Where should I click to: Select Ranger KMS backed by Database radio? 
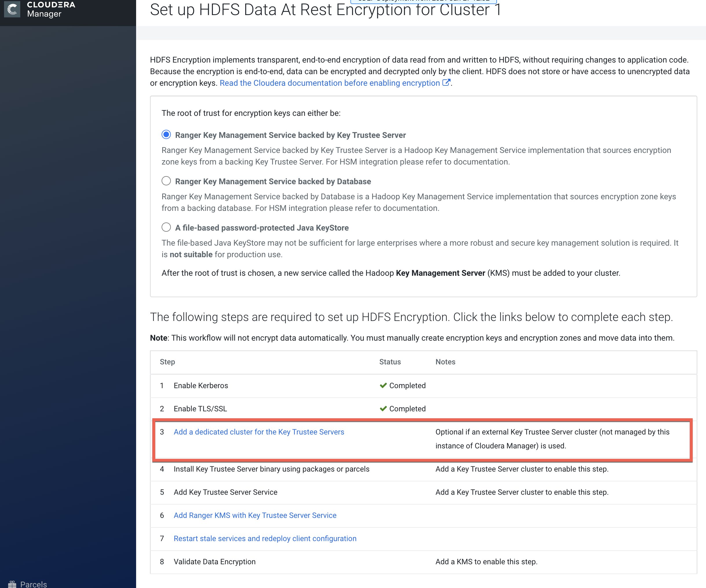pos(166,181)
